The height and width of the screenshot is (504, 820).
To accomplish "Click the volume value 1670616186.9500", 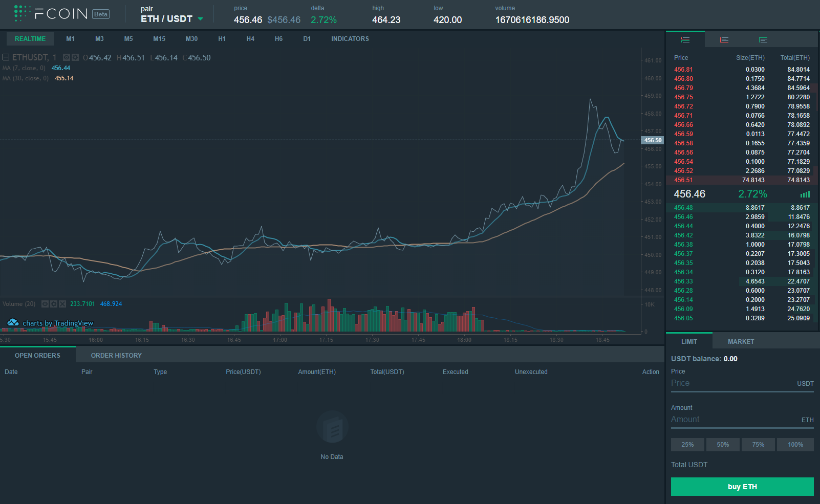I will [532, 20].
